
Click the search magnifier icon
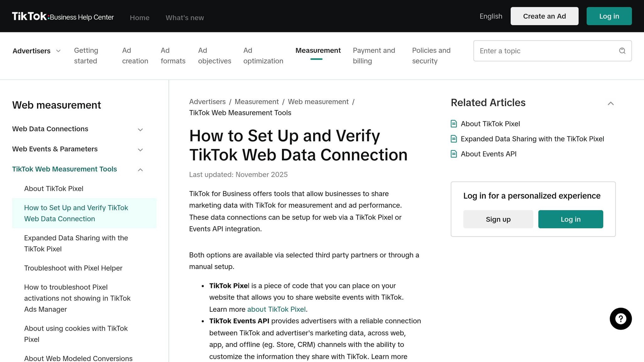tap(622, 51)
